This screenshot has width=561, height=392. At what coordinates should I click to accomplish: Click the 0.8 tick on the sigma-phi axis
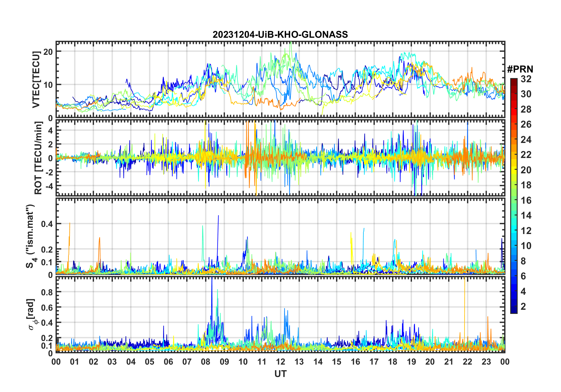tap(47, 292)
